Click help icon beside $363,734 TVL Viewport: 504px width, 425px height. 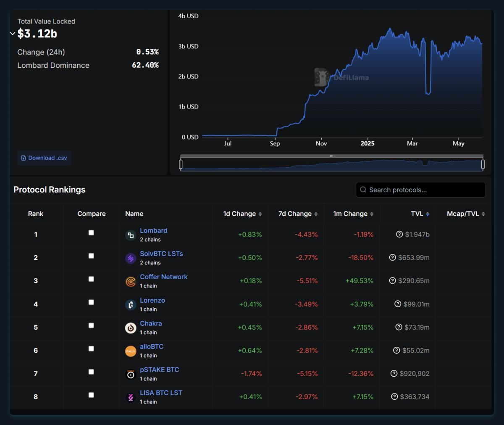[x=394, y=396]
